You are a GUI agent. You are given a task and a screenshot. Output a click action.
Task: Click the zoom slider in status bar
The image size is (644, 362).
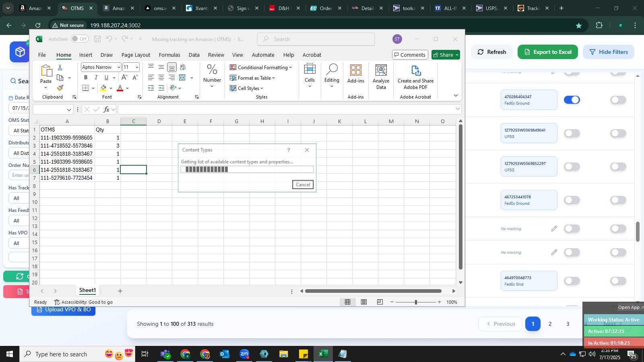coord(416,302)
